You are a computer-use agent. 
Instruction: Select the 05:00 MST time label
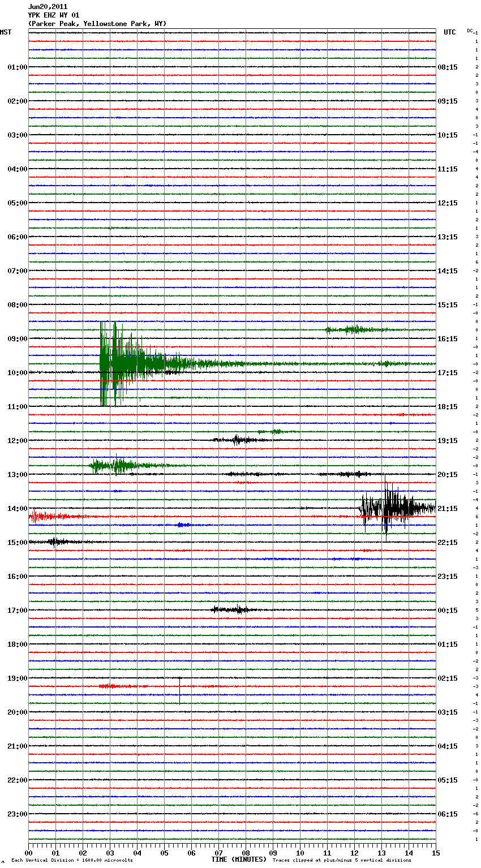point(17,203)
